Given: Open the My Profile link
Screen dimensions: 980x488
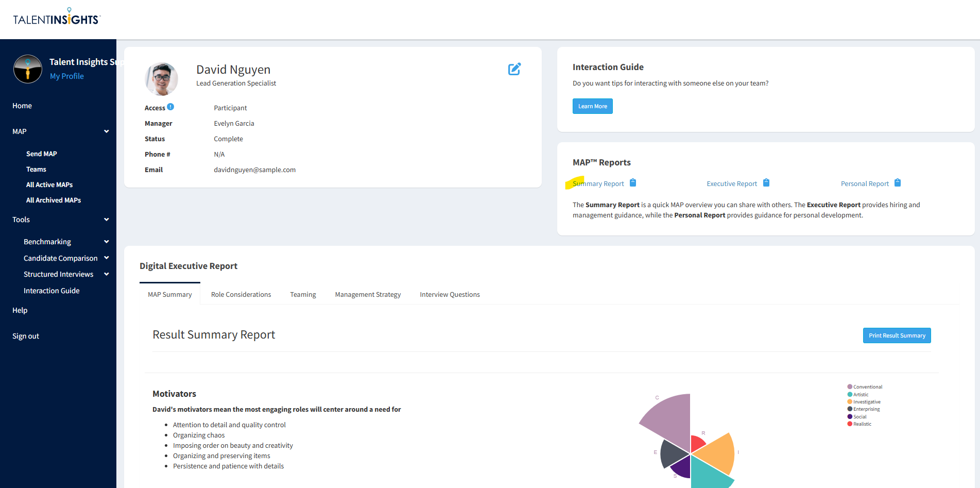Looking at the screenshot, I should point(67,76).
